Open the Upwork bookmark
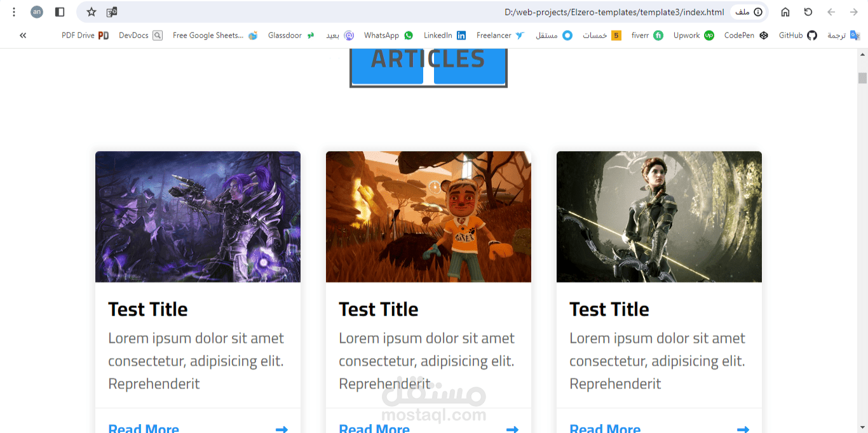 click(x=693, y=36)
